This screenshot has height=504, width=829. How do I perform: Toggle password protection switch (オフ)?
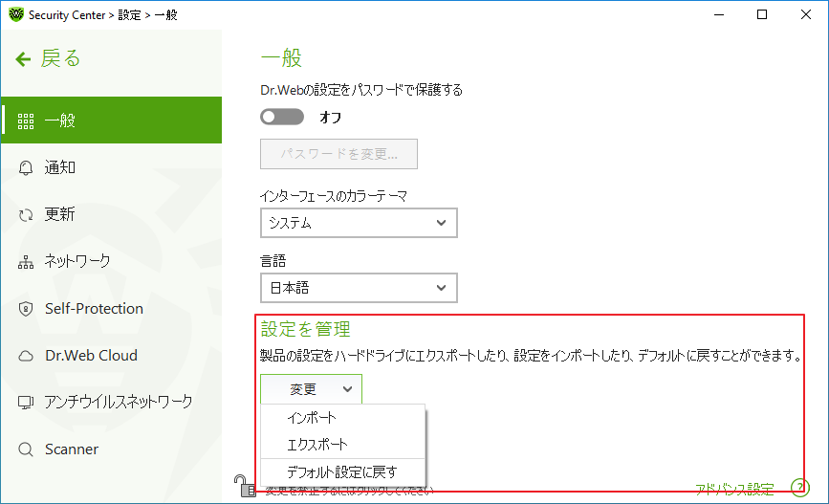pos(282,117)
